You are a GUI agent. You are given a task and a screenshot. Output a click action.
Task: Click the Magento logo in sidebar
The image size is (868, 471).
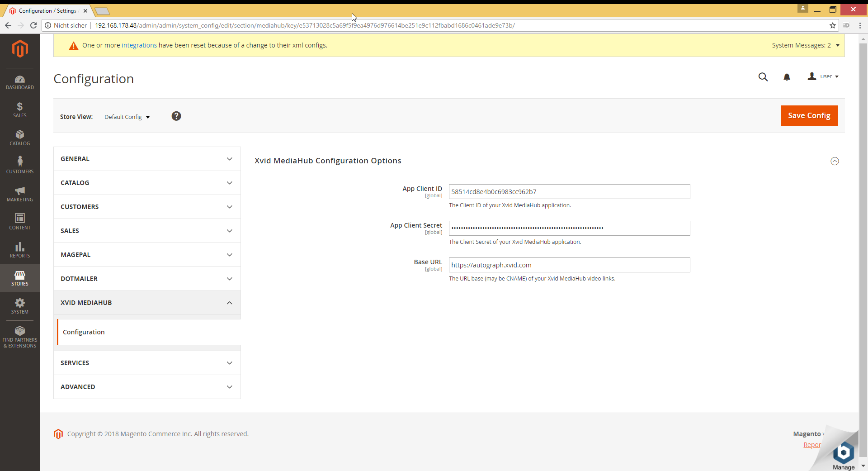point(20,48)
